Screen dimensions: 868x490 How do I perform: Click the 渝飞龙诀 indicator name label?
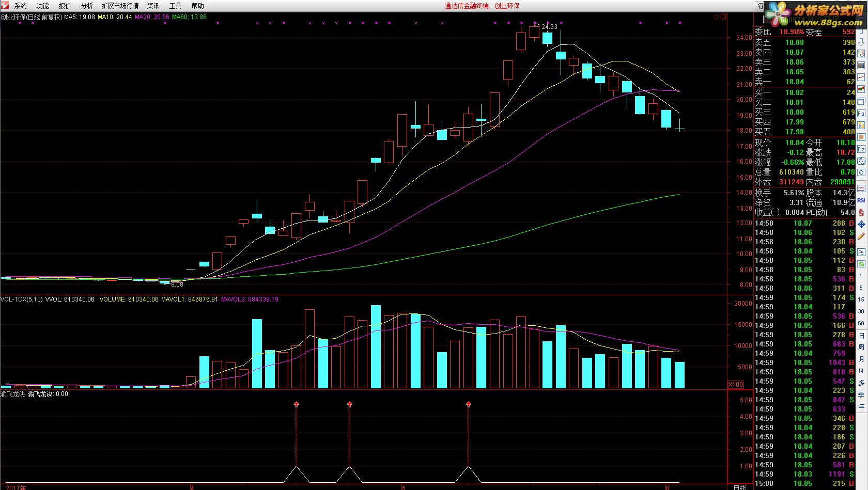point(12,394)
